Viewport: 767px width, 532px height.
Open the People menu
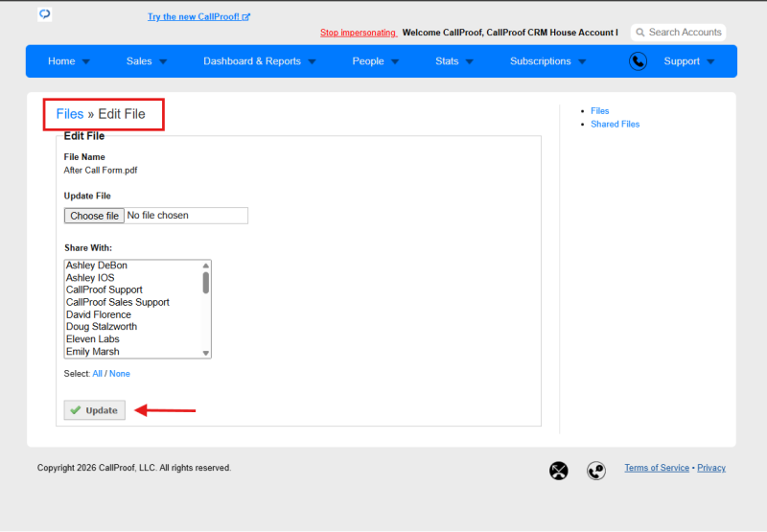(x=368, y=61)
